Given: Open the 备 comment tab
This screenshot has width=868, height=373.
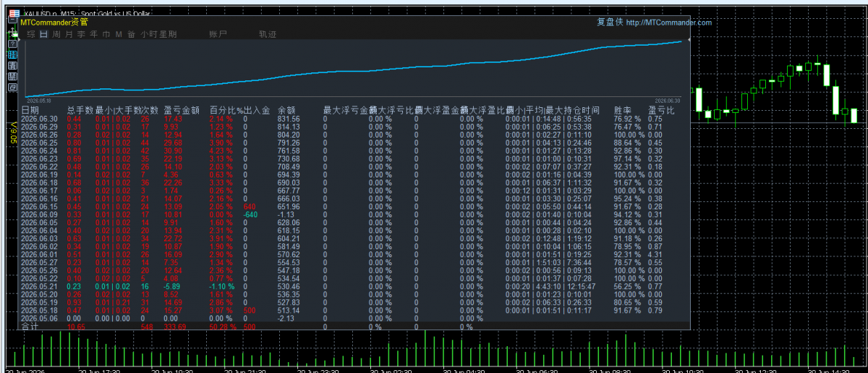Looking at the screenshot, I should 131,34.
